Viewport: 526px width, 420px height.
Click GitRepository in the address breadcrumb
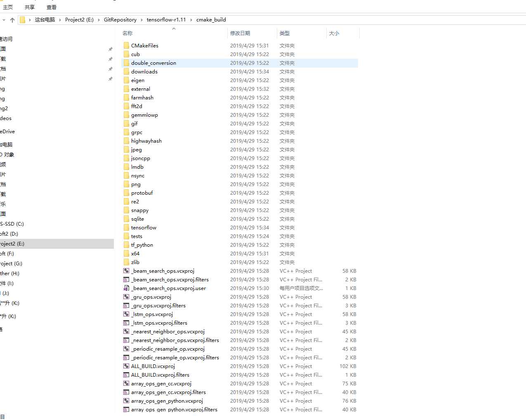tap(120, 20)
